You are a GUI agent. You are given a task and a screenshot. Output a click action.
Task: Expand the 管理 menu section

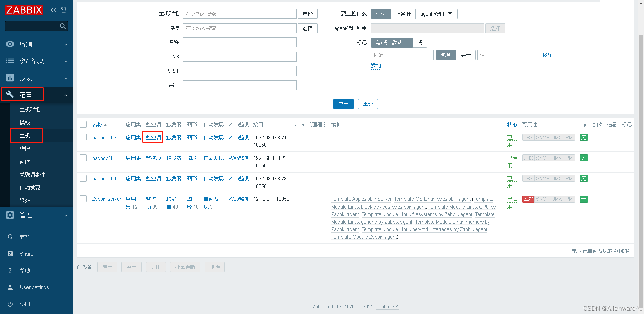66,216
